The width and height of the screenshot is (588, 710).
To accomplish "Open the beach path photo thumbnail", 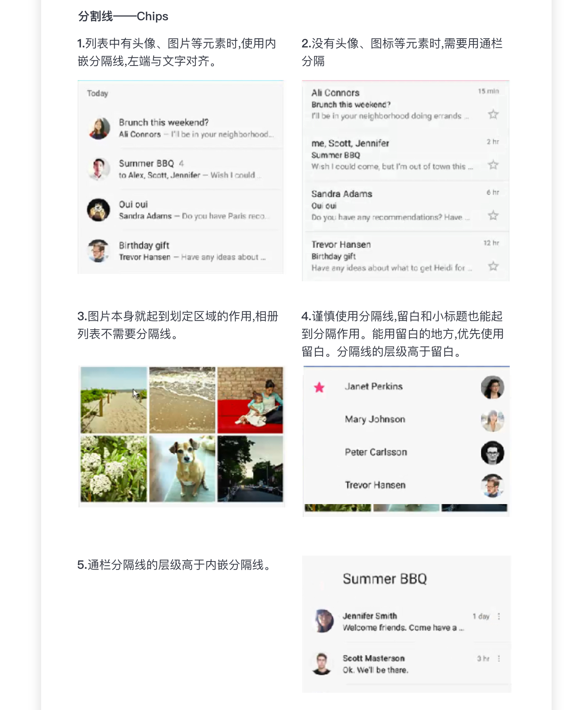I will (x=114, y=400).
